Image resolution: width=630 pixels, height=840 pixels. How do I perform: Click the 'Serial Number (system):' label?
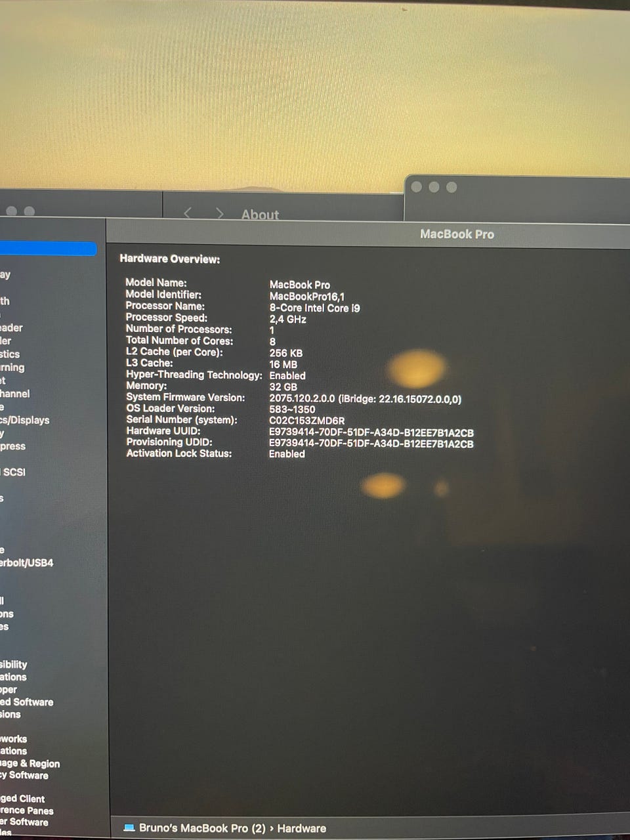(182, 420)
